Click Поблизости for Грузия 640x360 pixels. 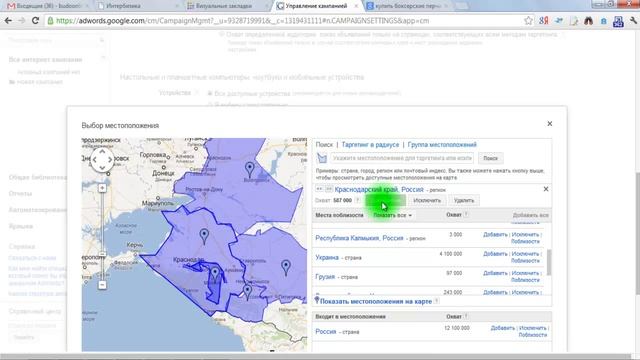point(525,280)
